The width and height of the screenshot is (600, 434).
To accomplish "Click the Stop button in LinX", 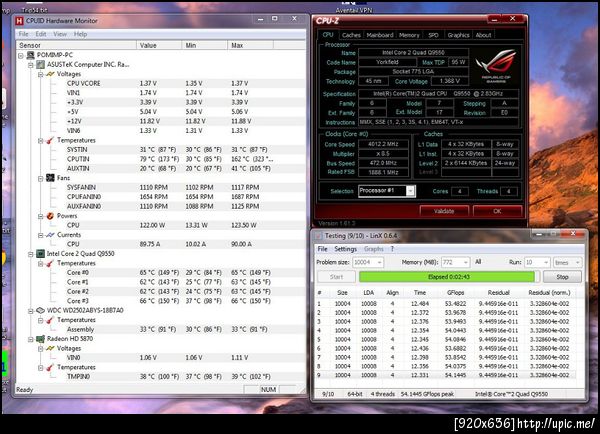I will [x=562, y=277].
